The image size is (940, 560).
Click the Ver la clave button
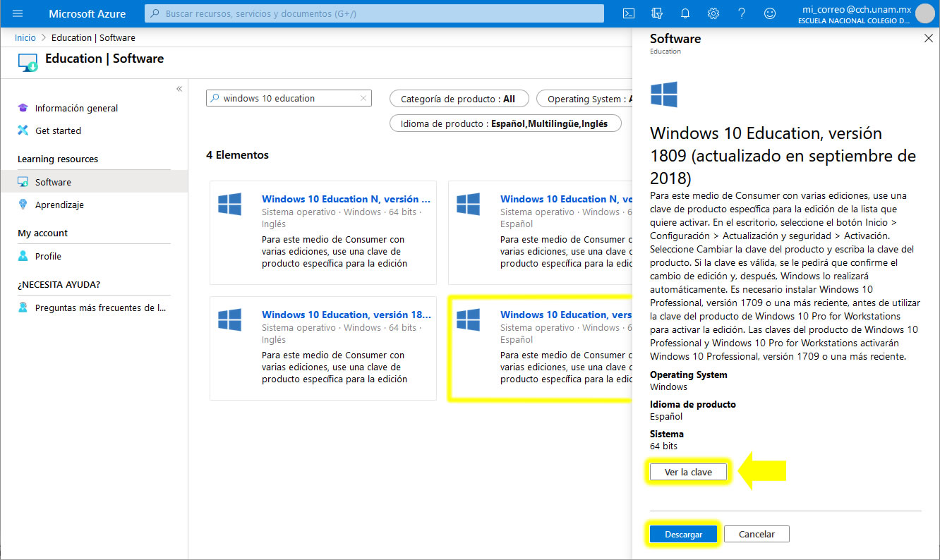pyautogui.click(x=688, y=472)
